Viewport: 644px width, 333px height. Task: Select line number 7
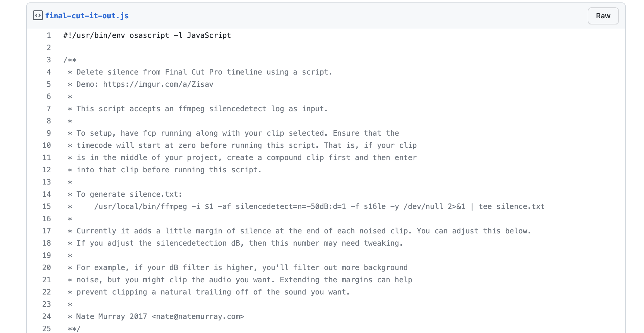click(49, 109)
